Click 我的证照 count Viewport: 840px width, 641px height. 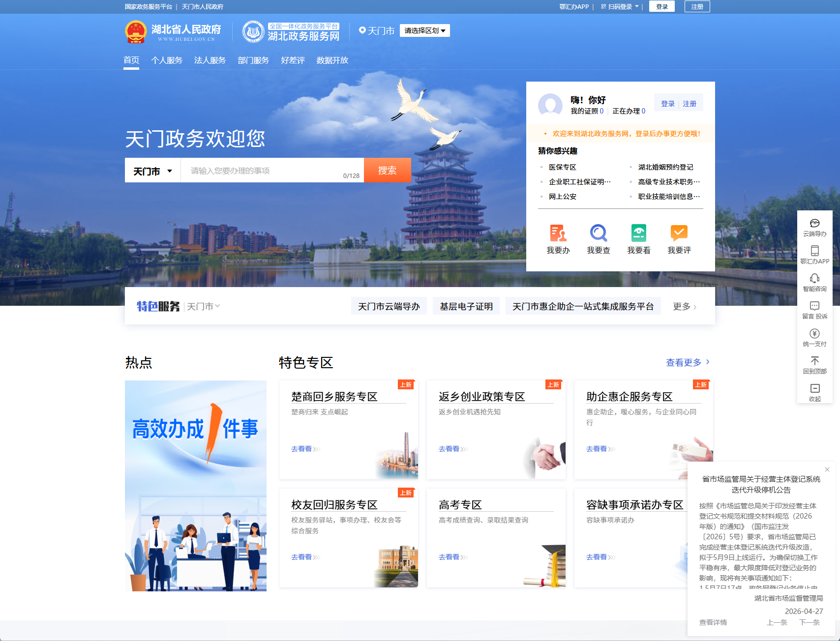click(587, 111)
